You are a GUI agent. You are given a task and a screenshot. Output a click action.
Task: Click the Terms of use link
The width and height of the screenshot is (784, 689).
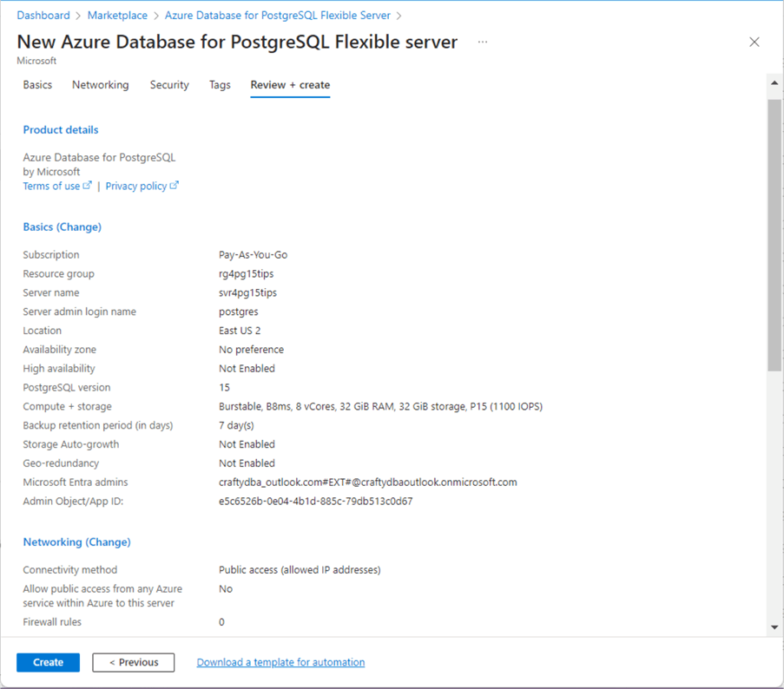(x=52, y=187)
